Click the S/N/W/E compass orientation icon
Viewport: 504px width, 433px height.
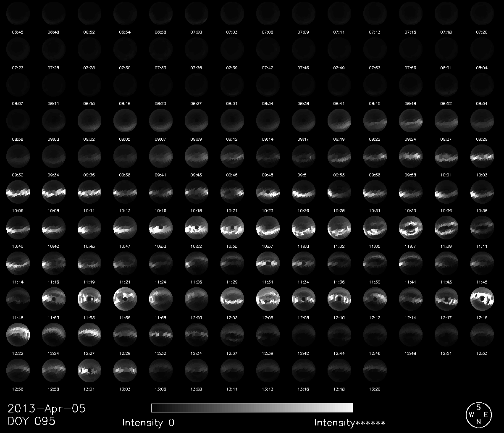(x=478, y=415)
